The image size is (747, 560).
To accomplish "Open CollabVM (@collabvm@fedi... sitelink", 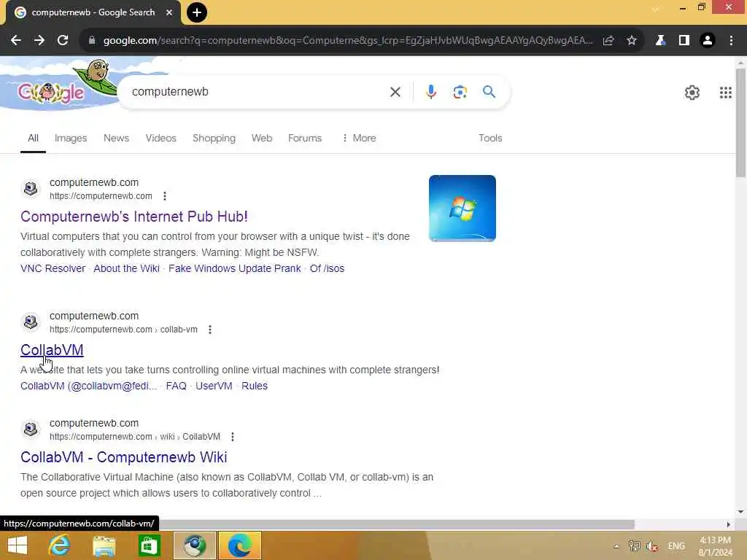I will click(88, 386).
